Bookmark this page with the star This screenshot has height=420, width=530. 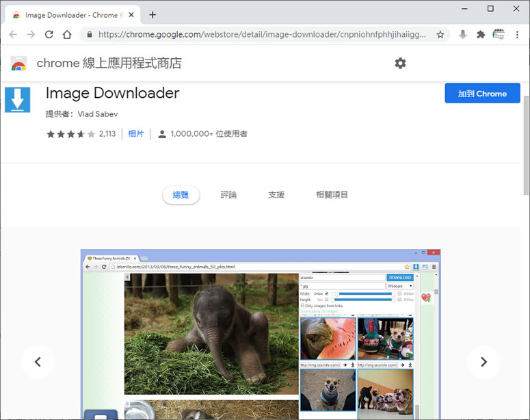440,34
